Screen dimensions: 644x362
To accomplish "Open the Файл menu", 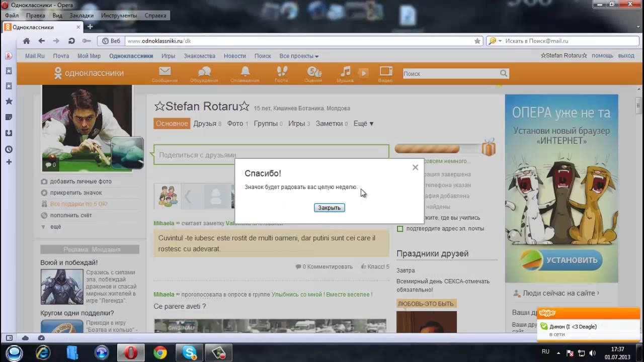I will pyautogui.click(x=12, y=16).
